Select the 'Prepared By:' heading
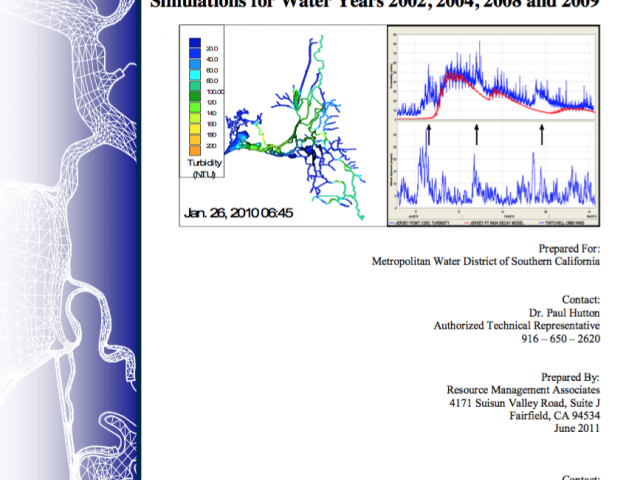Image resolution: width=640 pixels, height=480 pixels. 570,377
